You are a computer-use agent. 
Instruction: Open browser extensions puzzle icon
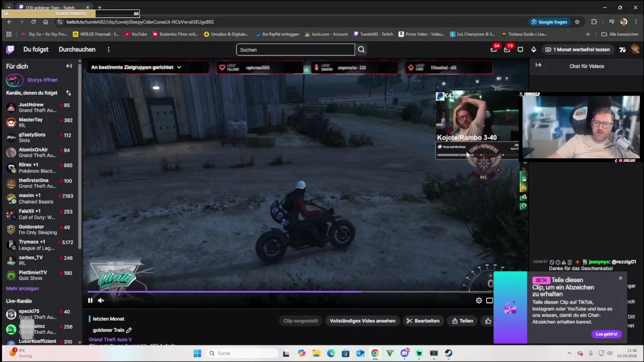(x=594, y=22)
